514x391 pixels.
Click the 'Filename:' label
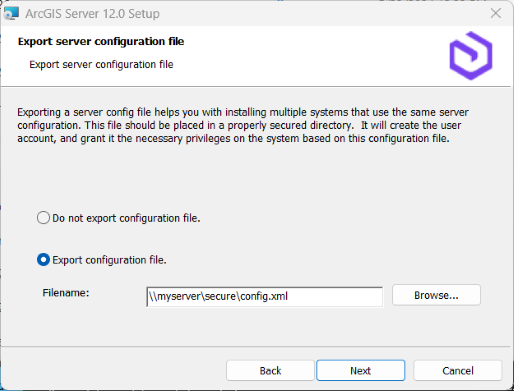(x=66, y=293)
